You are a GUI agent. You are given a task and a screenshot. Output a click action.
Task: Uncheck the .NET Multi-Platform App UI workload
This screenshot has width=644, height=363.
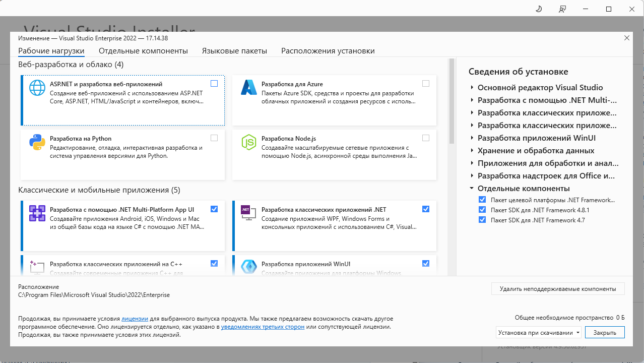click(214, 209)
